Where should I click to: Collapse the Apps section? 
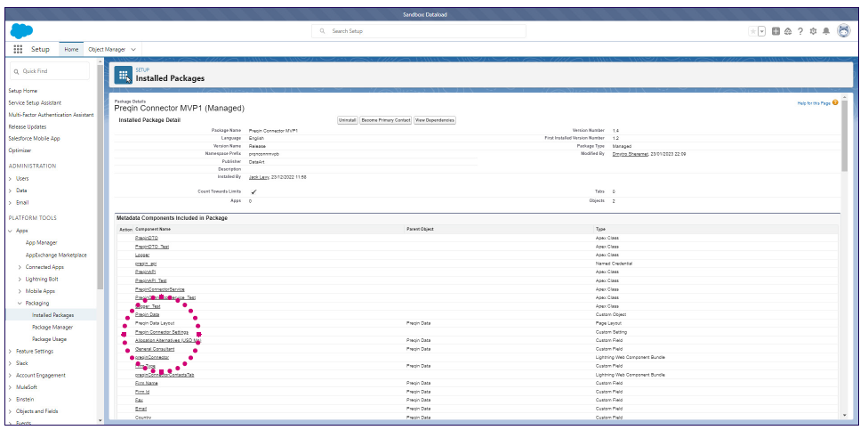[x=11, y=231]
